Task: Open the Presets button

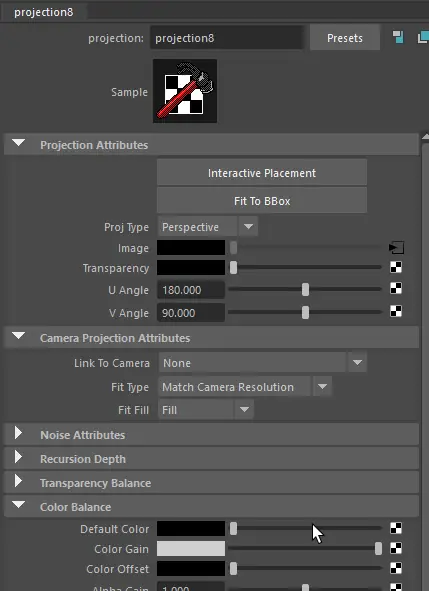Action: coord(345,38)
